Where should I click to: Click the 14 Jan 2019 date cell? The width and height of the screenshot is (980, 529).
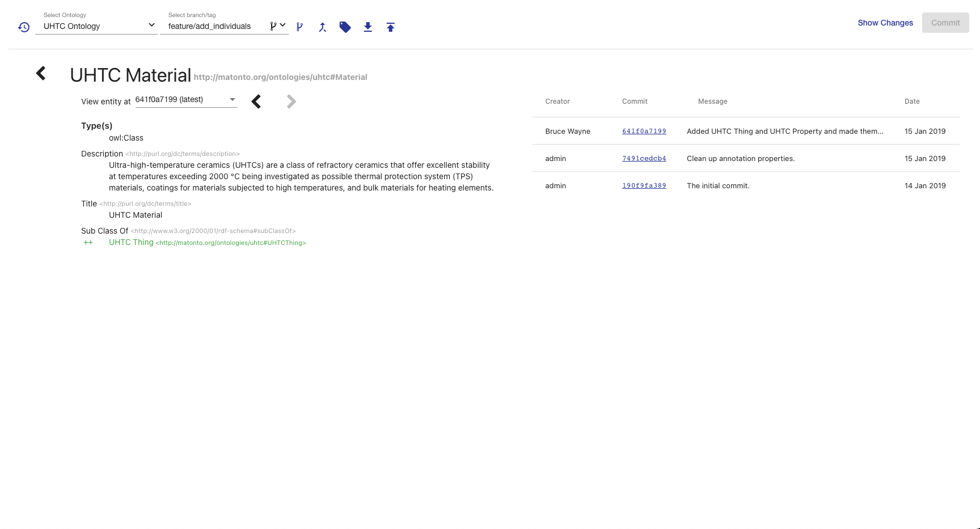click(x=925, y=185)
